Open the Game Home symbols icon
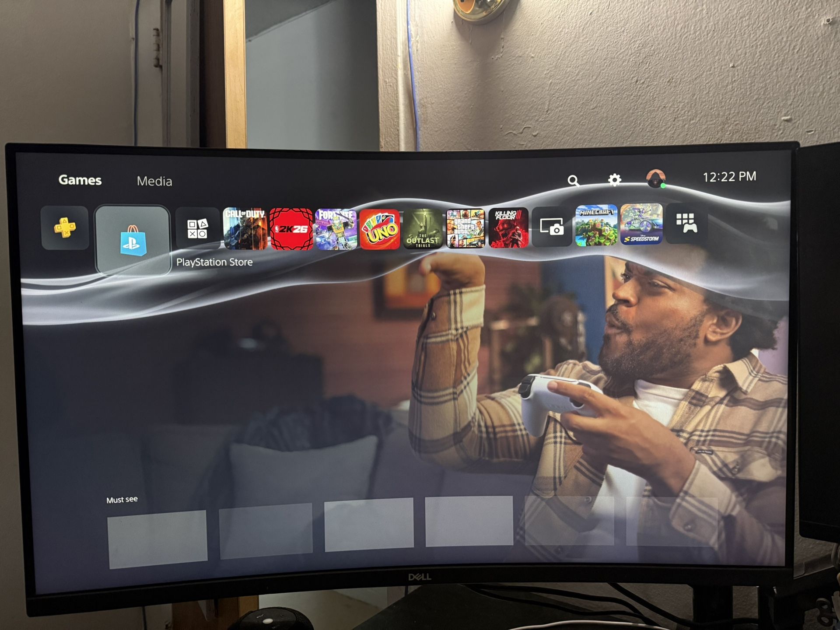The image size is (840, 630). point(197,229)
